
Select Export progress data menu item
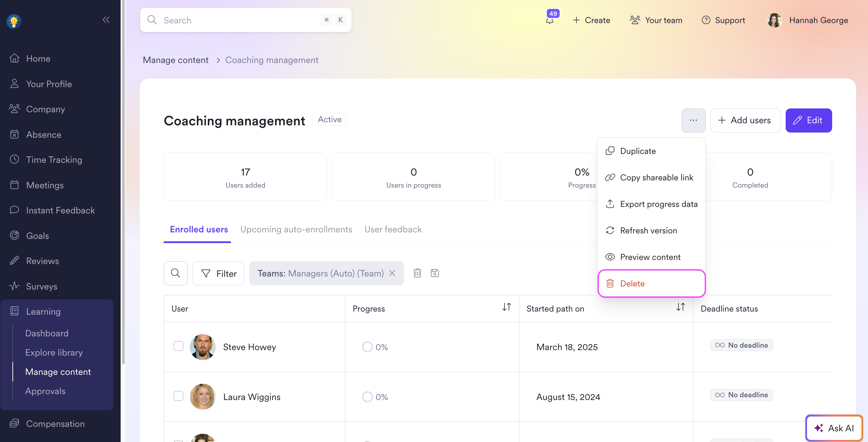click(658, 204)
